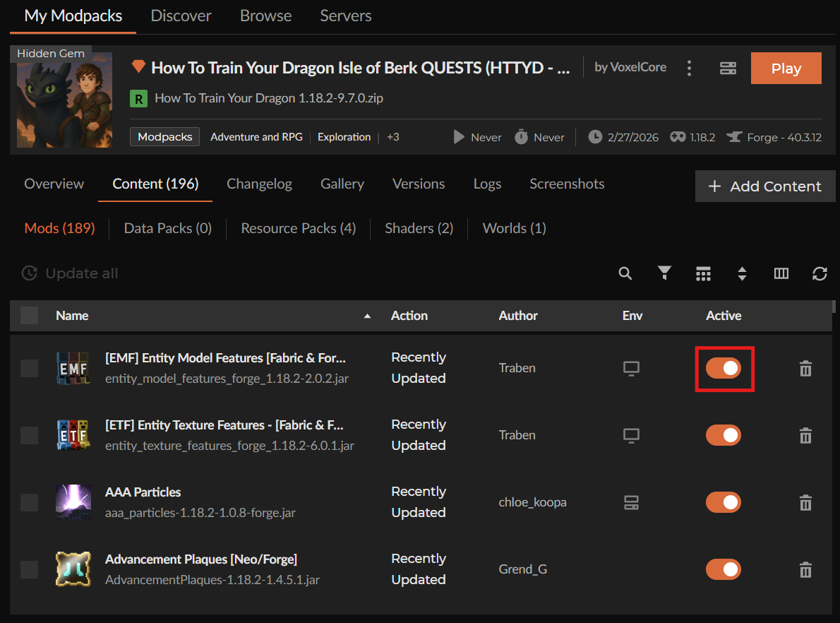Refresh the mods list

pos(820,273)
